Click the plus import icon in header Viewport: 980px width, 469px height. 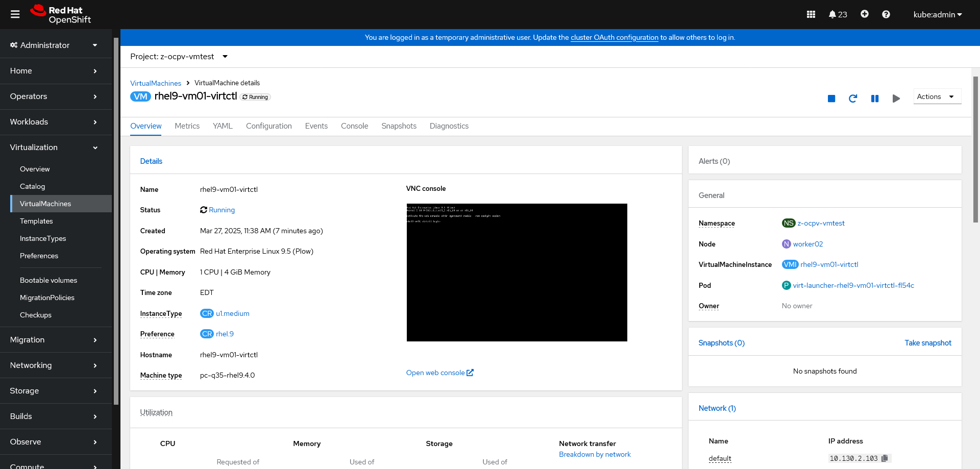click(865, 14)
